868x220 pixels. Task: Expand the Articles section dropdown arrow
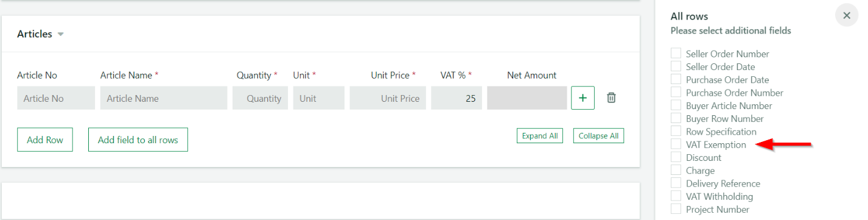[x=60, y=34]
